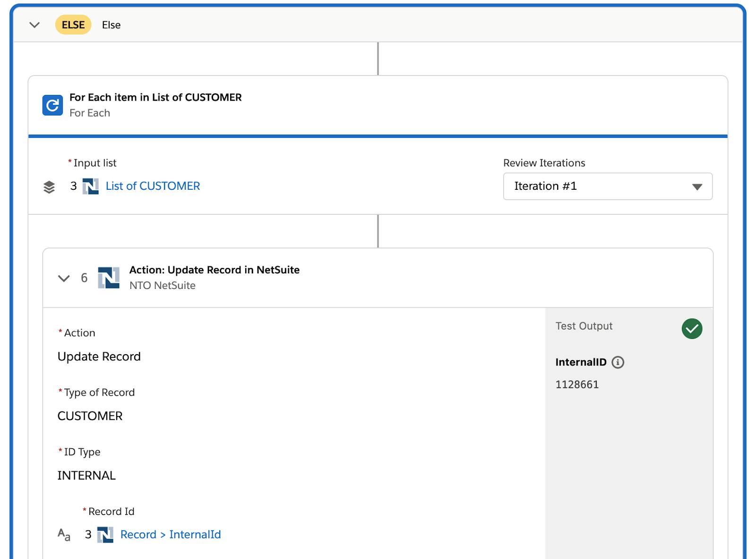The image size is (756, 559).
Task: Click the step number 3 beside List of CUSTOMER
Action: (73, 186)
